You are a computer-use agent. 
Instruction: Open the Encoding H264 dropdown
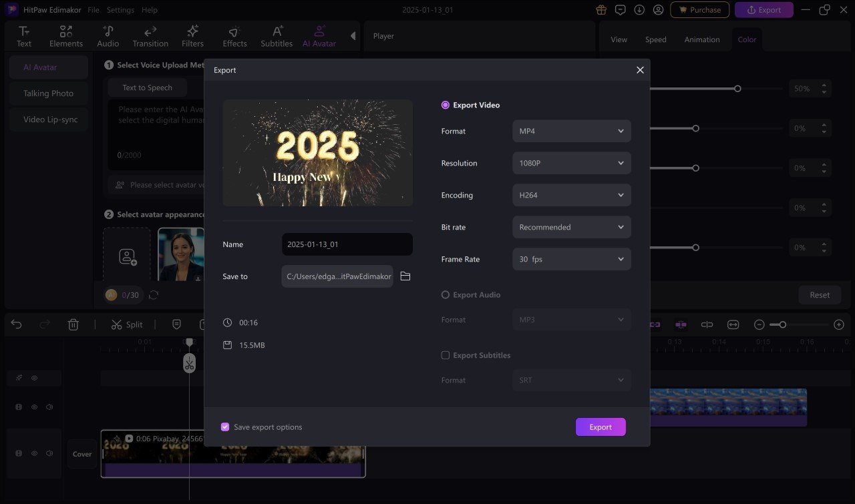572,195
